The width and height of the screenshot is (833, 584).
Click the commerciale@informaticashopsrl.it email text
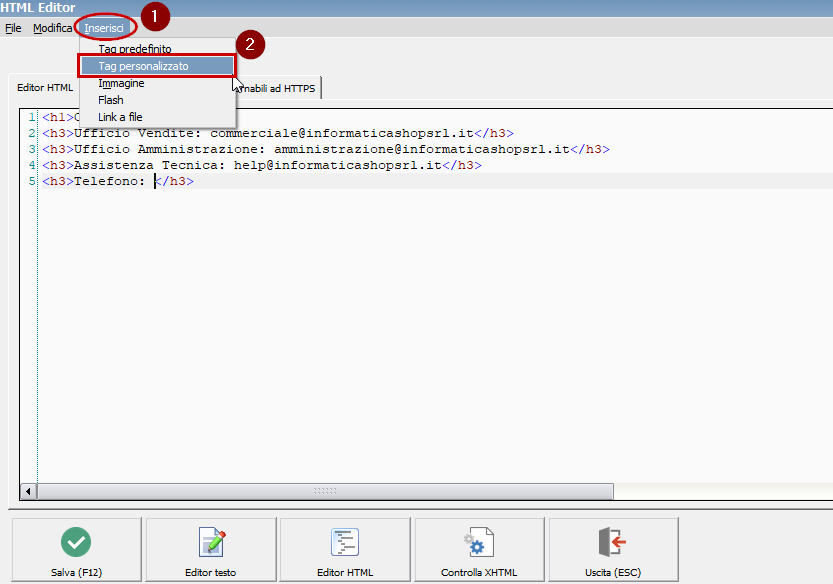(x=342, y=133)
